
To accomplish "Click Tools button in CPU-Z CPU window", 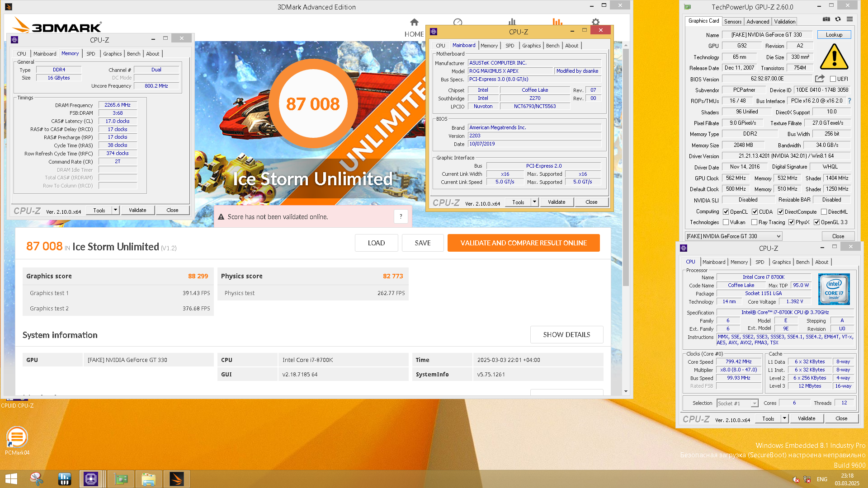I will click(768, 419).
